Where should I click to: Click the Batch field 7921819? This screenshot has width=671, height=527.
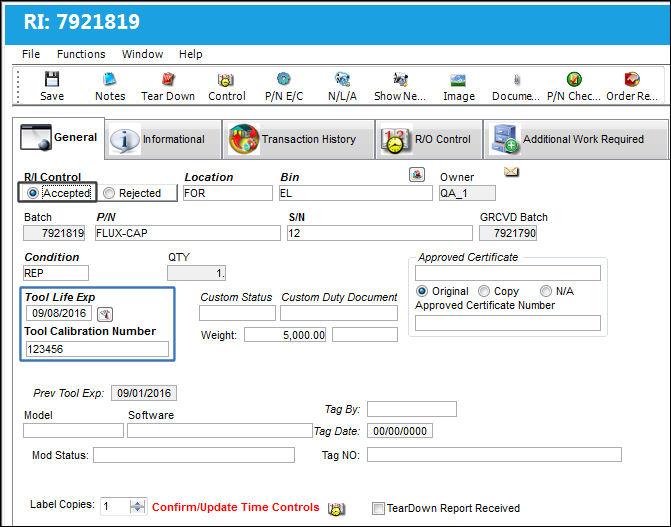(x=54, y=233)
